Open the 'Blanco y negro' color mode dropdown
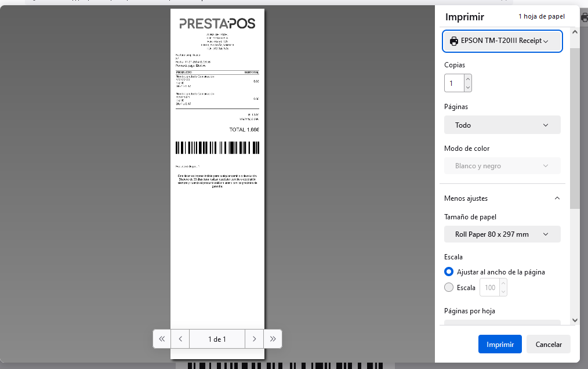The image size is (588, 369). 502,166
